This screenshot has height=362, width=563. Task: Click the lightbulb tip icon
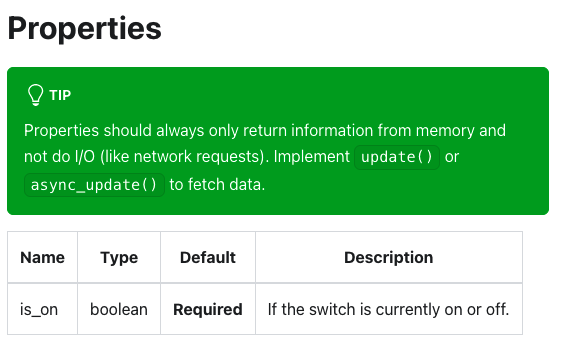click(x=36, y=95)
